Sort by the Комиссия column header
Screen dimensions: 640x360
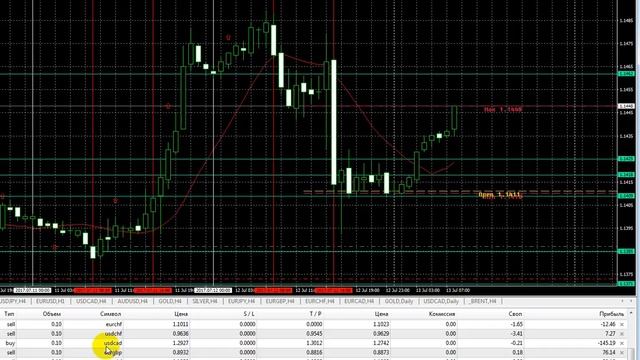442,314
